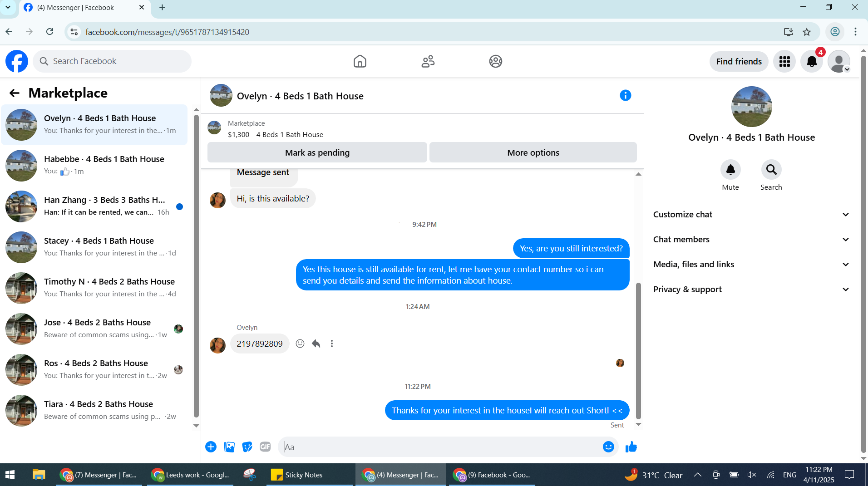Open conversation information icon

tap(626, 95)
